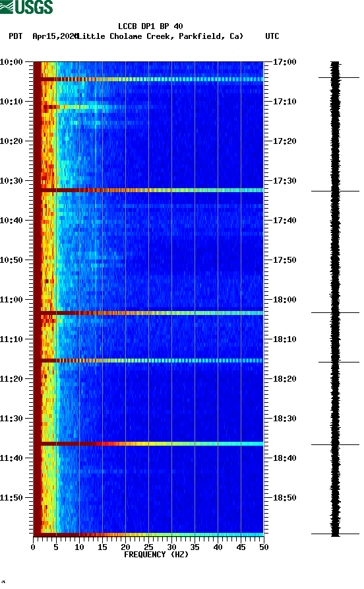364x589 pixels.
Task: Click the '40' frequency axis label
Action: [x=218, y=547]
